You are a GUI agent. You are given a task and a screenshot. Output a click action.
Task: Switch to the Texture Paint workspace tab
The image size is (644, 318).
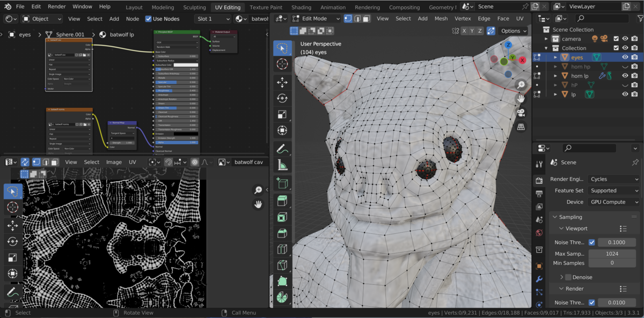point(266,8)
